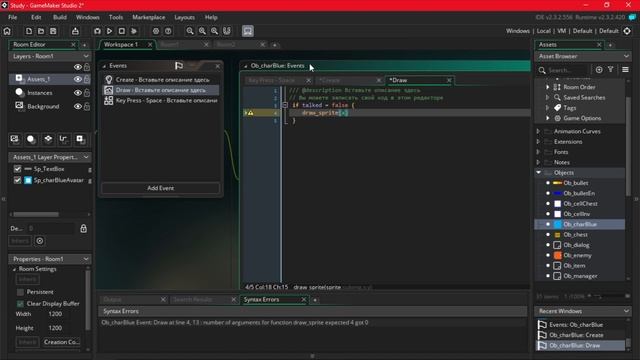Open Asset Browser hamburger menu
Viewport: 640px width, 360px height.
tap(625, 70)
